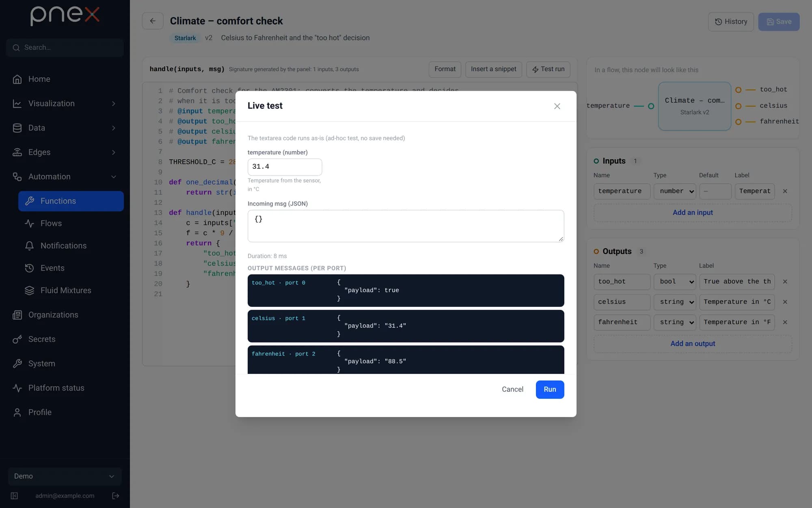Click the Incoming msg JSON textarea
Image resolution: width=812 pixels, height=508 pixels.
pos(406,226)
